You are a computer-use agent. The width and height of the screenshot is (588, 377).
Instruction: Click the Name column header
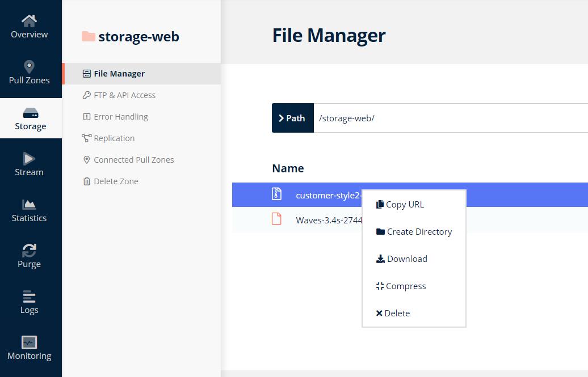288,168
